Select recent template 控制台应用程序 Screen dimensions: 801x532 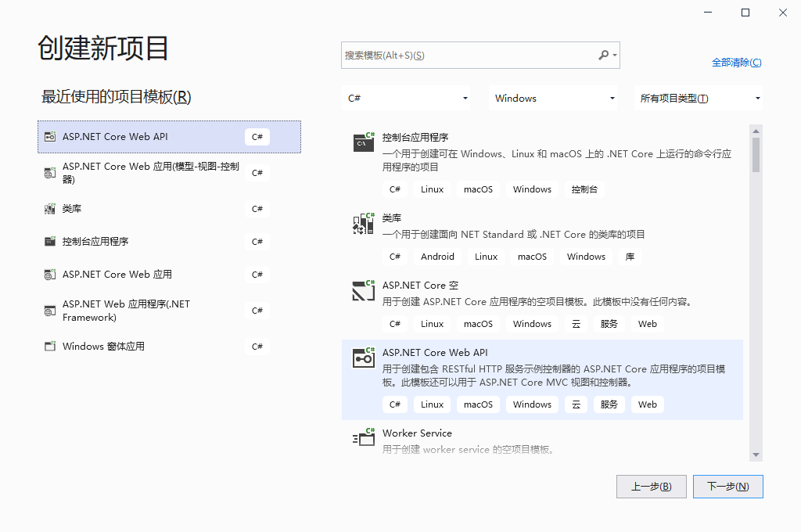(x=169, y=241)
